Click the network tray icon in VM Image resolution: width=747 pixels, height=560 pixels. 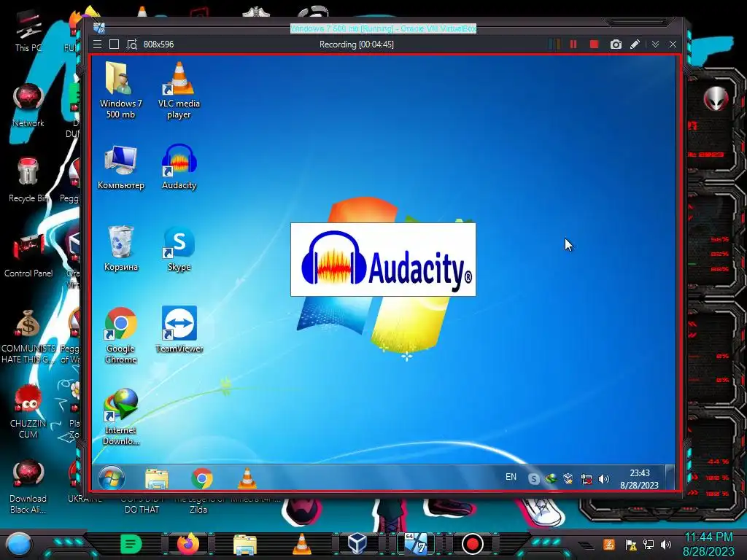coord(587,479)
